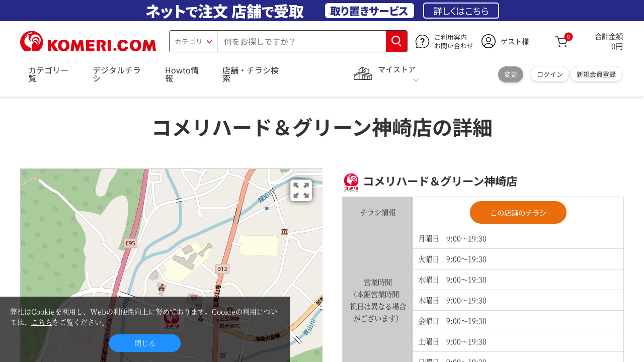
Task: Click 新規会員登録 button
Action: pos(596,74)
